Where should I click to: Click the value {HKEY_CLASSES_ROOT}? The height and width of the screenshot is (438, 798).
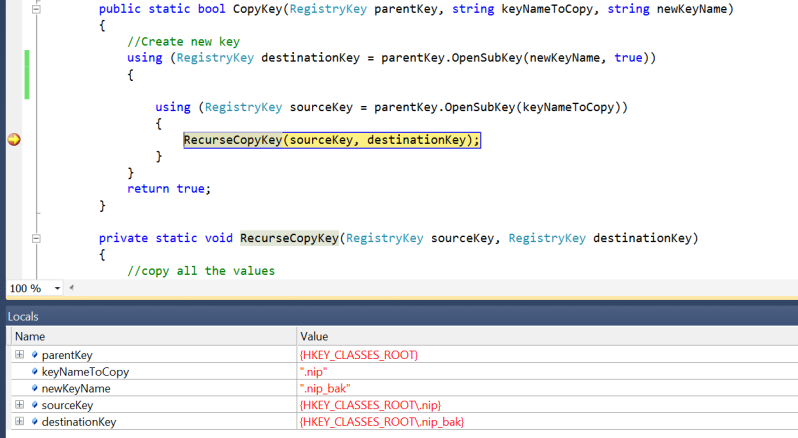(x=359, y=355)
